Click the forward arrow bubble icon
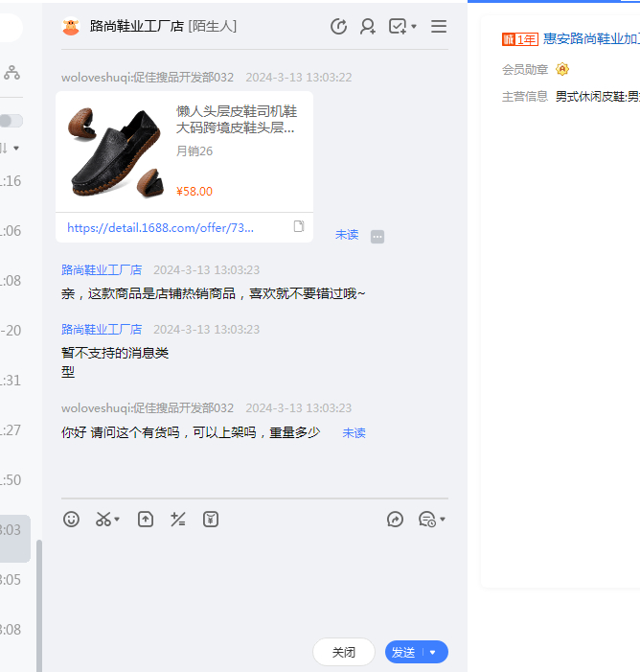The image size is (640, 672). tap(395, 520)
